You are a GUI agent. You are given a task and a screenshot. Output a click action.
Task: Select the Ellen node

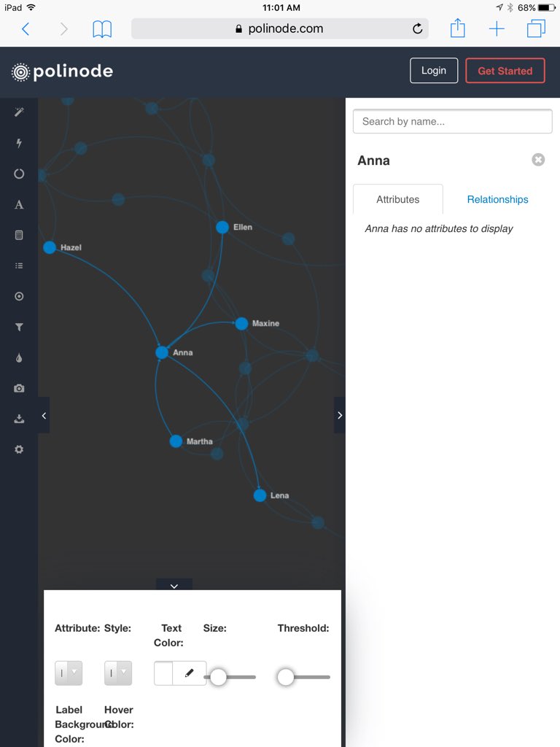[x=222, y=228]
